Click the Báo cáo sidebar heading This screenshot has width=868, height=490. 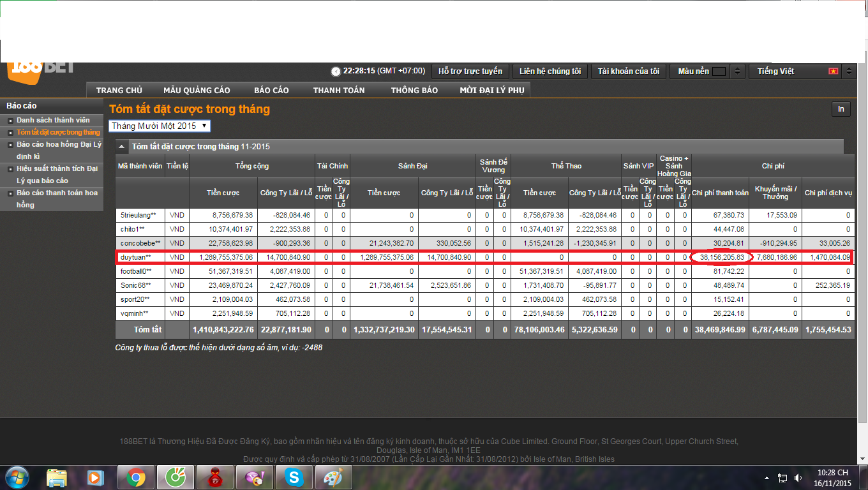click(x=22, y=105)
